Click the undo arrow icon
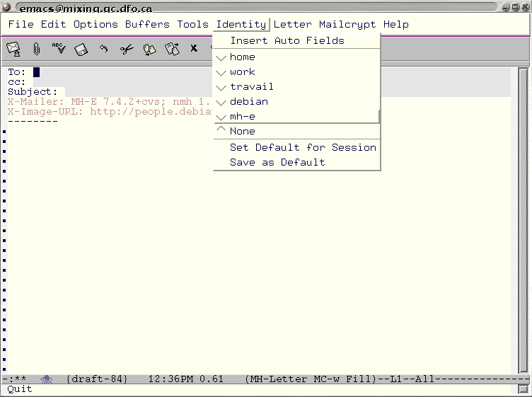Screen dimensions: 532x397 (x=103, y=49)
